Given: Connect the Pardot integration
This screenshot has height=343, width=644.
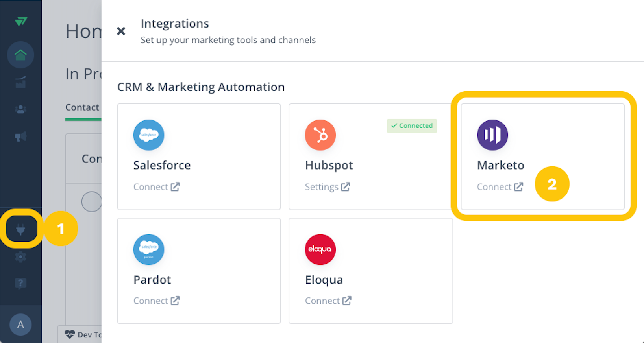Looking at the screenshot, I should 156,301.
